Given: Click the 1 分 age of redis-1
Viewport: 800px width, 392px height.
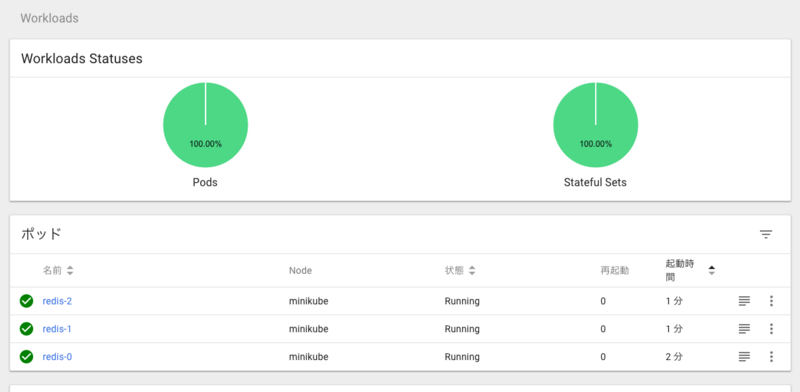Looking at the screenshot, I should 674,329.
